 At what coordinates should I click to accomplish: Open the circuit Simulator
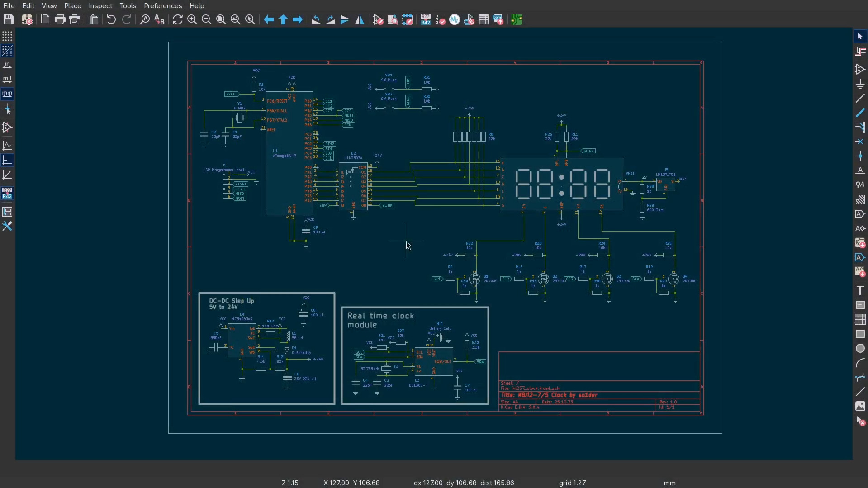[x=455, y=19]
